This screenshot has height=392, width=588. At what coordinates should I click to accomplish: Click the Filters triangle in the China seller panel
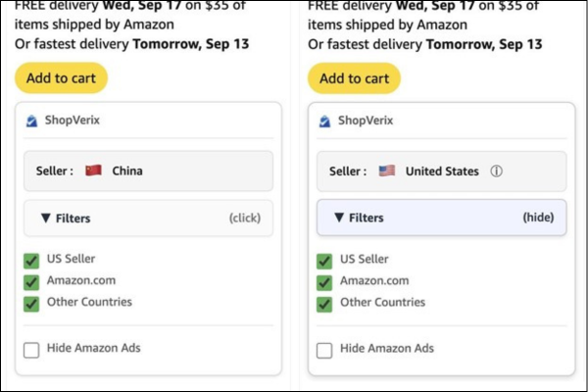(46, 219)
